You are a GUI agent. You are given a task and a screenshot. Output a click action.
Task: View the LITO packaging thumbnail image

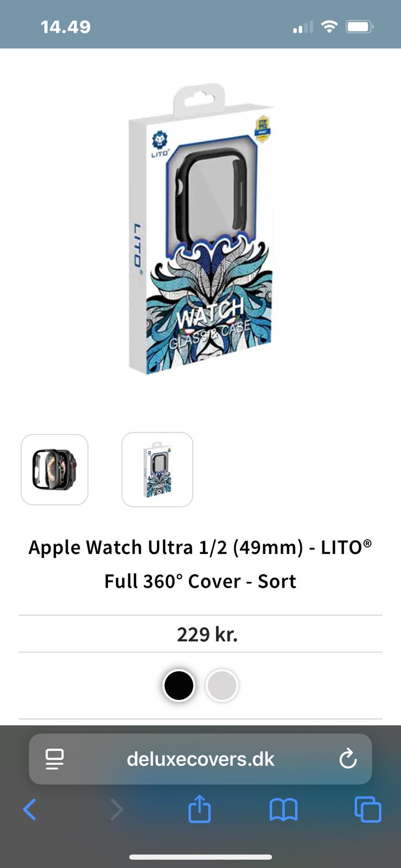click(x=157, y=470)
